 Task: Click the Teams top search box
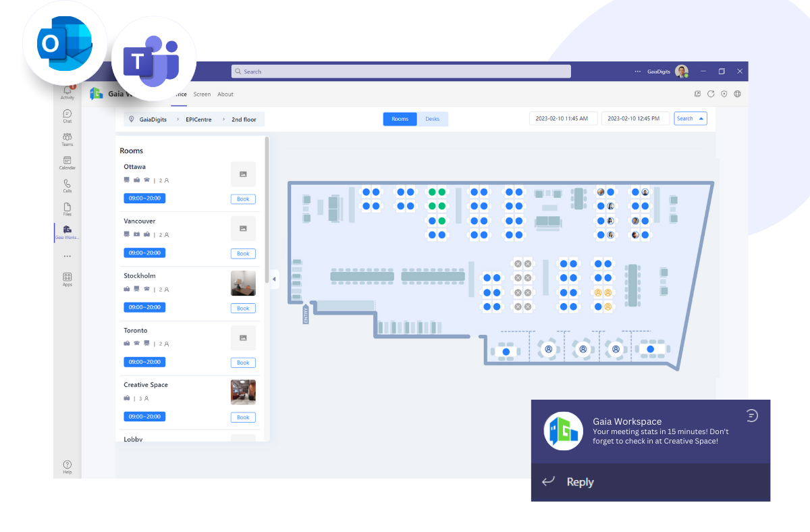[401, 72]
